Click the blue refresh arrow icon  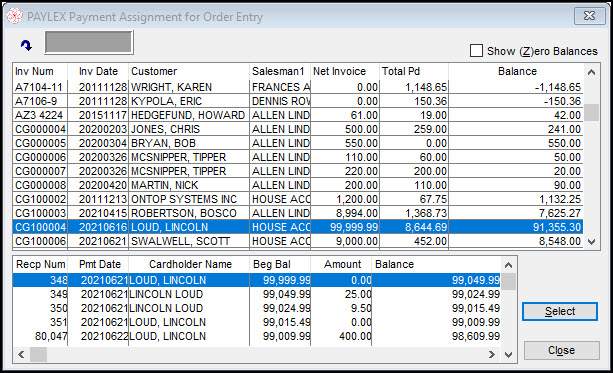[26, 45]
